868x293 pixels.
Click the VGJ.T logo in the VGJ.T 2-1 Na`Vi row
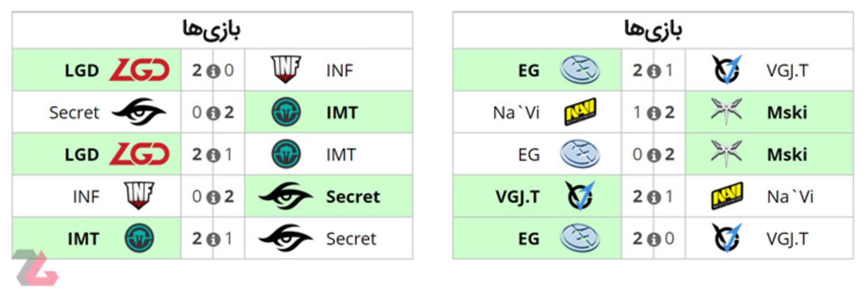[x=580, y=196]
